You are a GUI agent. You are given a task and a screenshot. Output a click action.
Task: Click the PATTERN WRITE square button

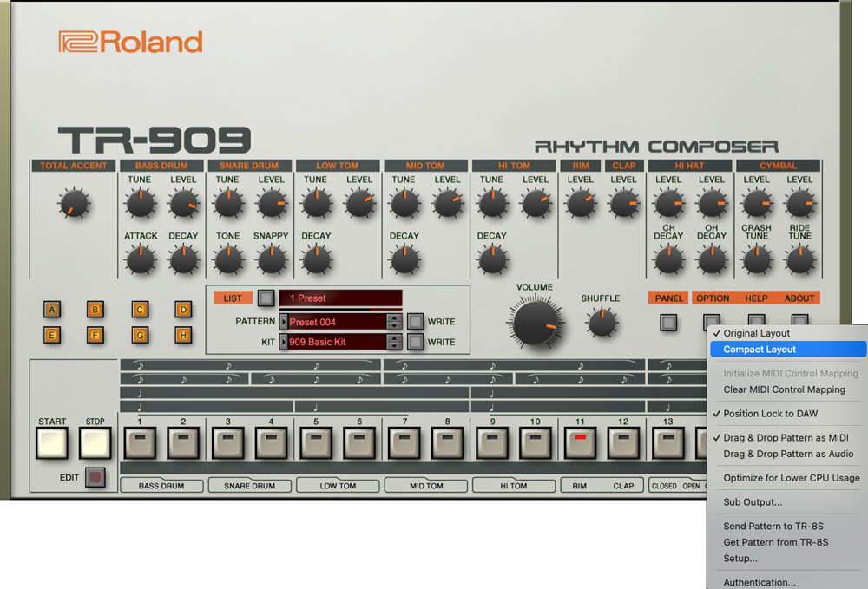click(x=415, y=321)
